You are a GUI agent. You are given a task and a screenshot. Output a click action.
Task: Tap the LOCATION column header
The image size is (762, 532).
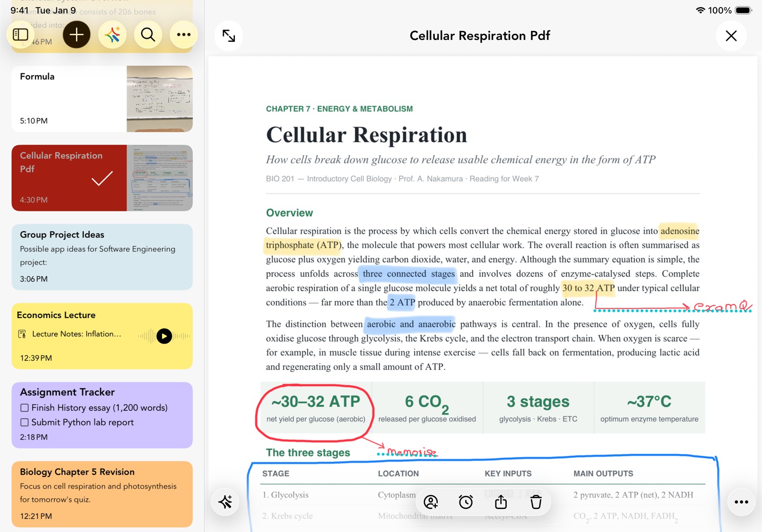coord(398,473)
